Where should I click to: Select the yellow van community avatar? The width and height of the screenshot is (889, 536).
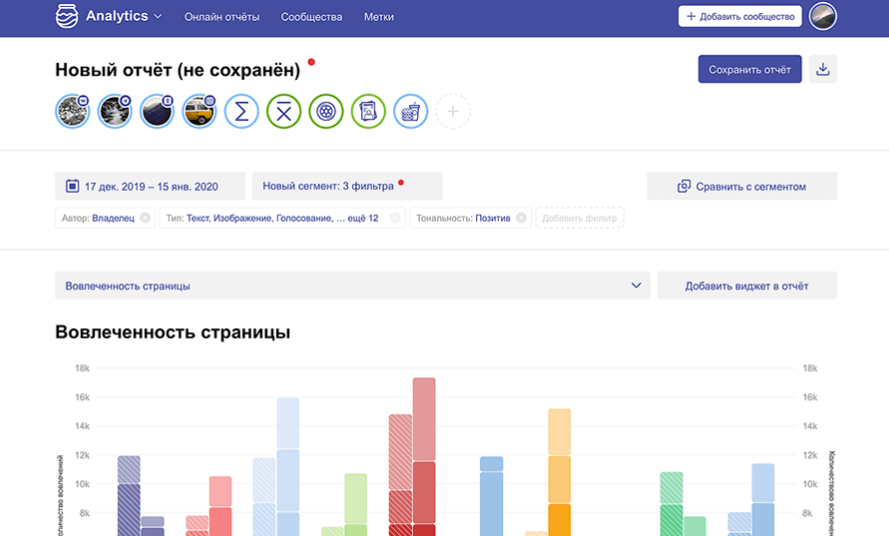tap(199, 111)
